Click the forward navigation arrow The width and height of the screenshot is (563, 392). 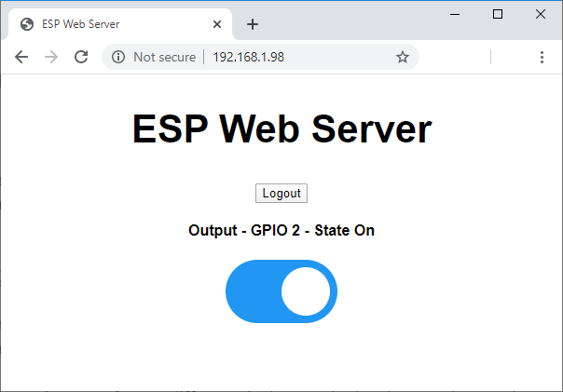coord(51,57)
